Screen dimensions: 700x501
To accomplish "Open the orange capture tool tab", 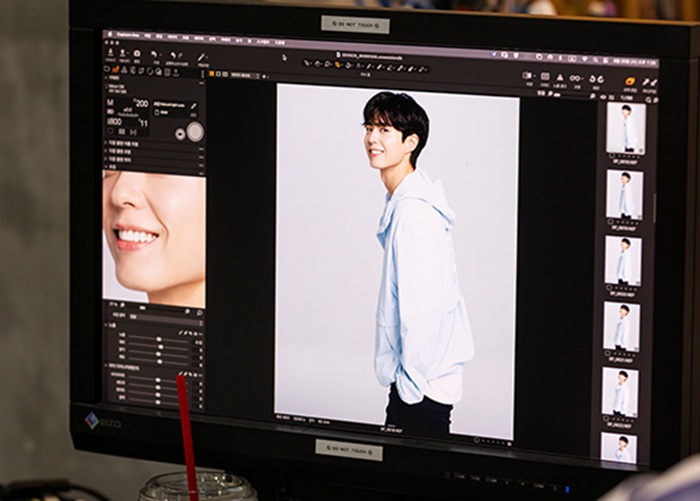I will click(x=116, y=70).
